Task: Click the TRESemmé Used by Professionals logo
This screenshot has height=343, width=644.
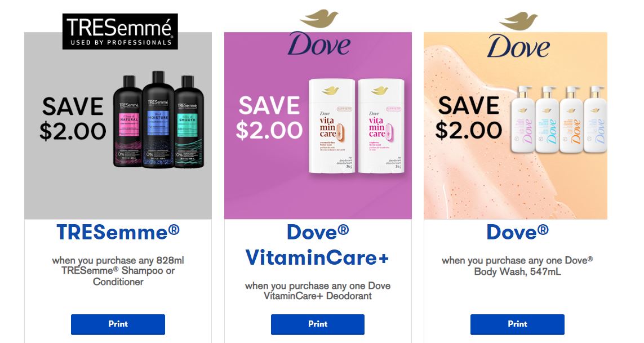Action: (x=120, y=31)
